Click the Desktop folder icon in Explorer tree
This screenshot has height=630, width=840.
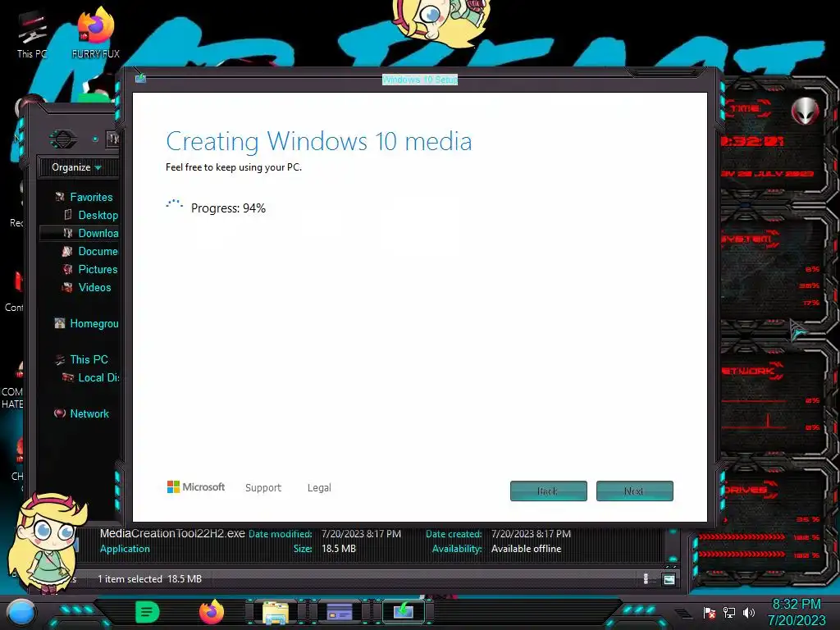[x=68, y=215]
